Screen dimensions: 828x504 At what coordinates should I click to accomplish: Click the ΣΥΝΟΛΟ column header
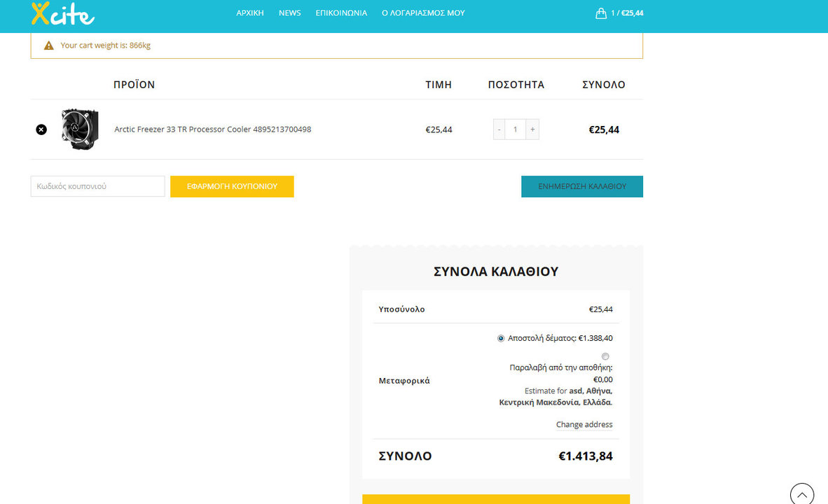coord(604,85)
